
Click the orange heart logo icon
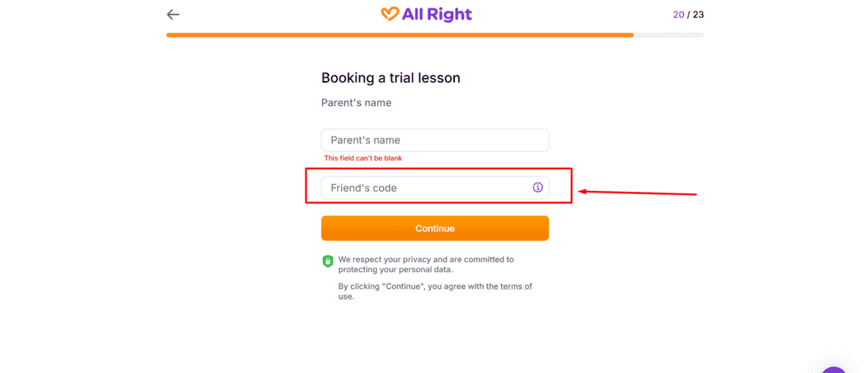(390, 14)
